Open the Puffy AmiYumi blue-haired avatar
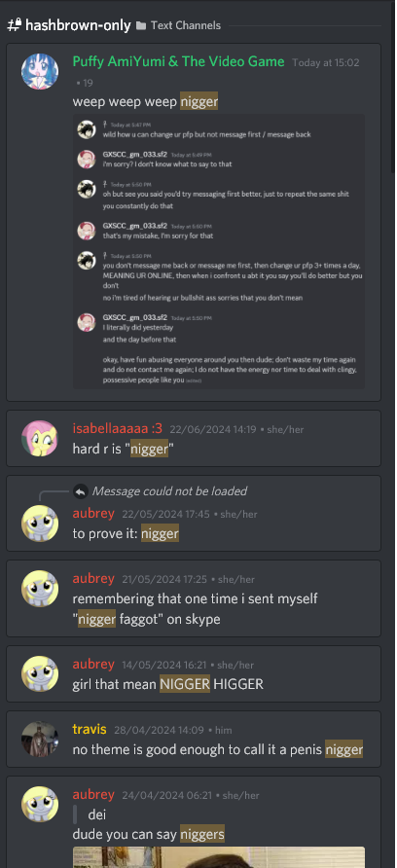Image resolution: width=397 pixels, height=868 pixels. click(x=40, y=71)
